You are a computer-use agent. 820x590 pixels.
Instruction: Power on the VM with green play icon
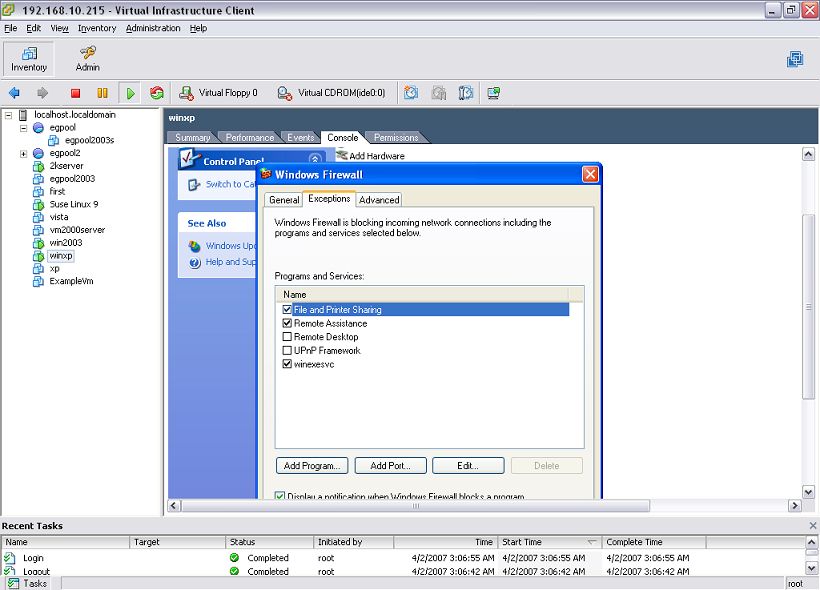click(130, 93)
